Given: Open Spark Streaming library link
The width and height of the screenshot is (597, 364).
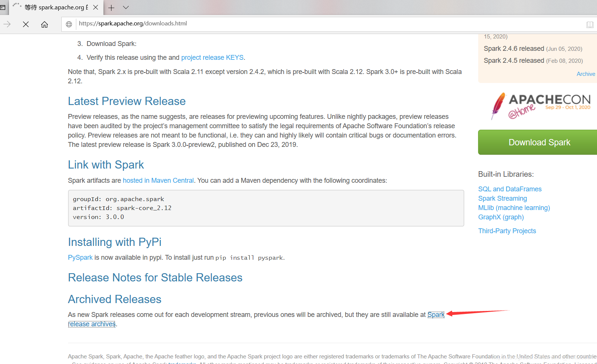Looking at the screenshot, I should coord(502,198).
